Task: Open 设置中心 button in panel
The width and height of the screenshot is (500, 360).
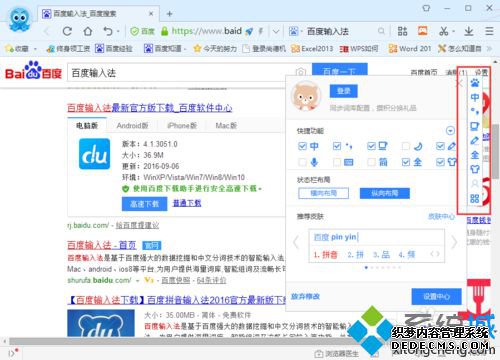Action: click(x=436, y=296)
